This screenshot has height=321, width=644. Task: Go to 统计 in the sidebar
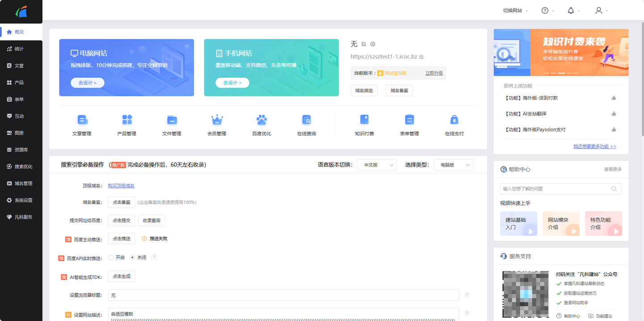pos(19,49)
